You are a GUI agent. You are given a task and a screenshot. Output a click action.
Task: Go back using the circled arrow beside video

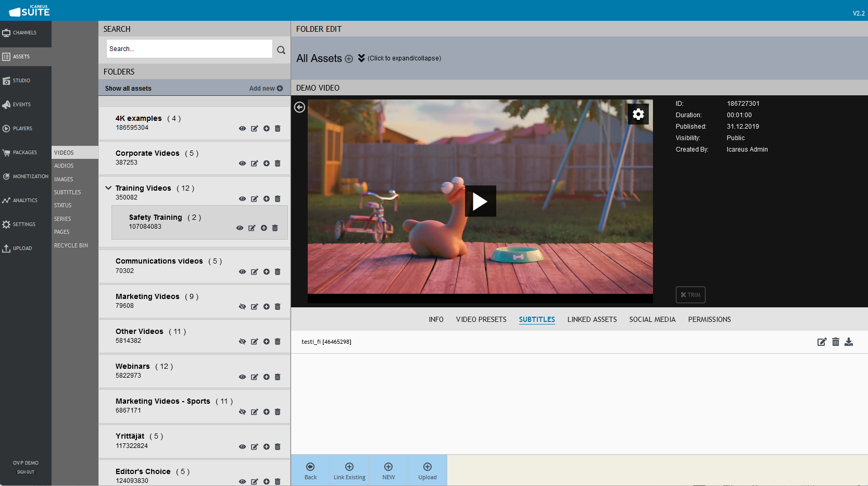coord(299,107)
